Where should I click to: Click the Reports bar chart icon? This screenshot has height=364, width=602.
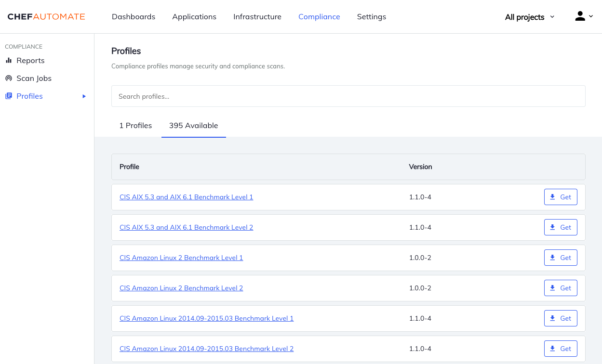coord(9,61)
